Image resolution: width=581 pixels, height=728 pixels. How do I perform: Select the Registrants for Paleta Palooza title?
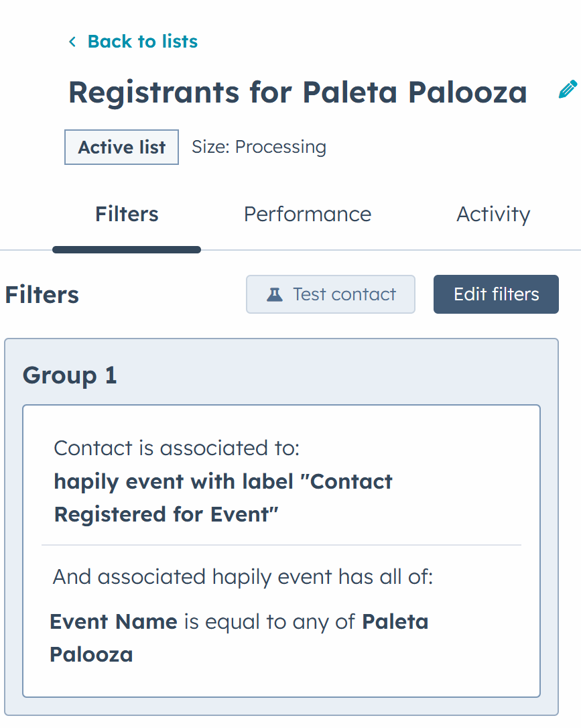pos(298,93)
